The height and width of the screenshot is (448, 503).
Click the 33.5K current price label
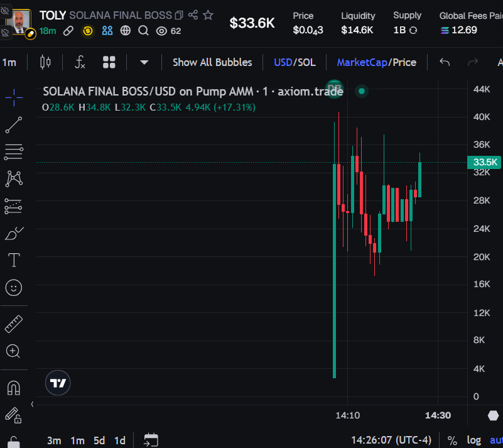tap(484, 162)
